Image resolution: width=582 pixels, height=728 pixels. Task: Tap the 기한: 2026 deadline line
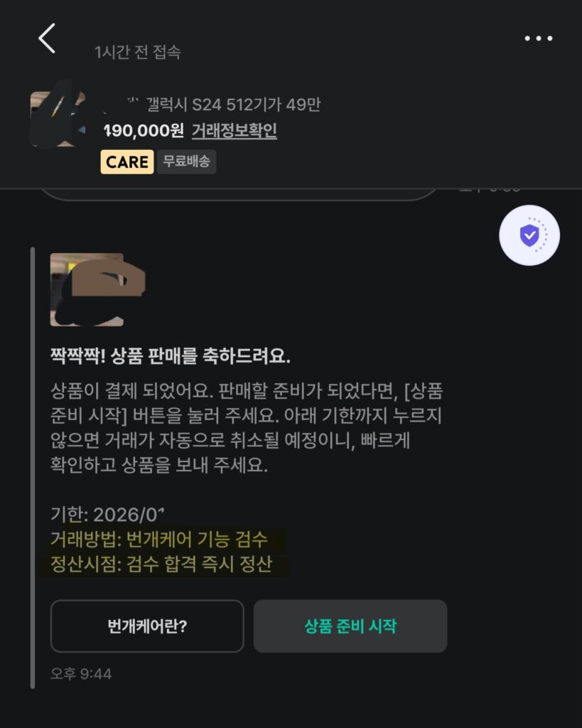pos(108,514)
